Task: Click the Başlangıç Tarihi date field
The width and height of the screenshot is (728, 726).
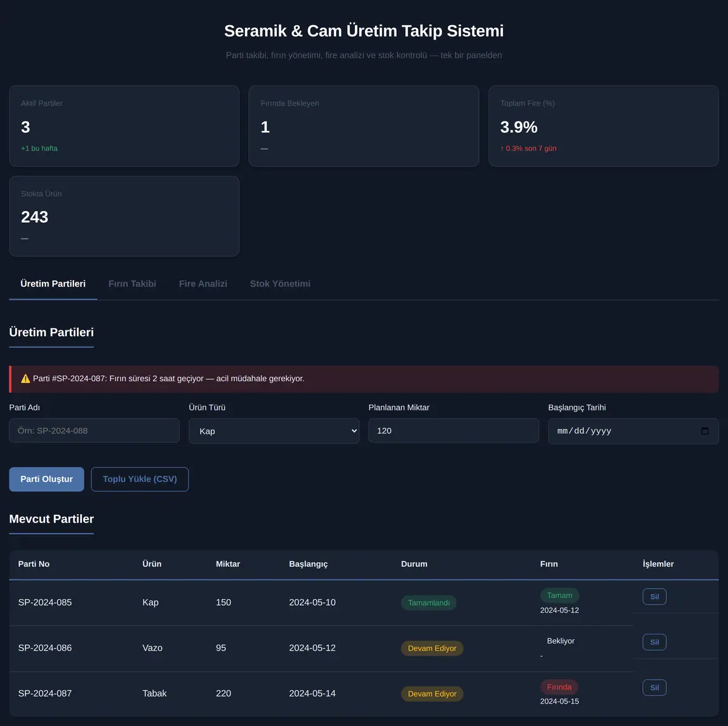Action: 633,431
